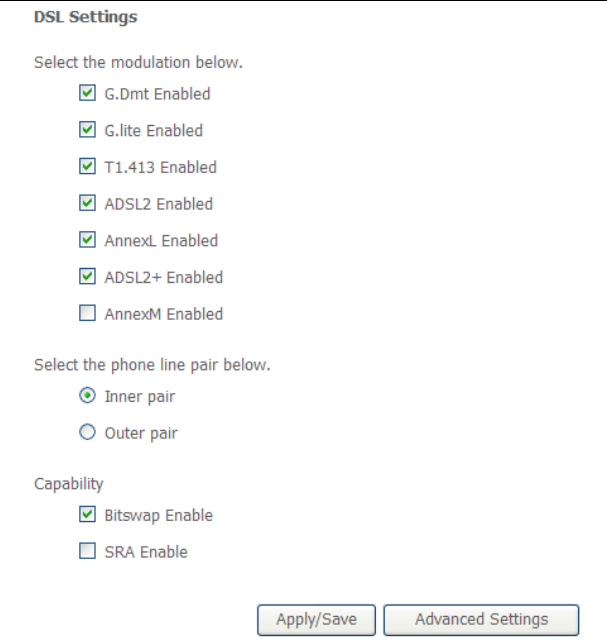Uncheck the Bitswap Enable checkbox
The width and height of the screenshot is (607, 640).
(87, 515)
